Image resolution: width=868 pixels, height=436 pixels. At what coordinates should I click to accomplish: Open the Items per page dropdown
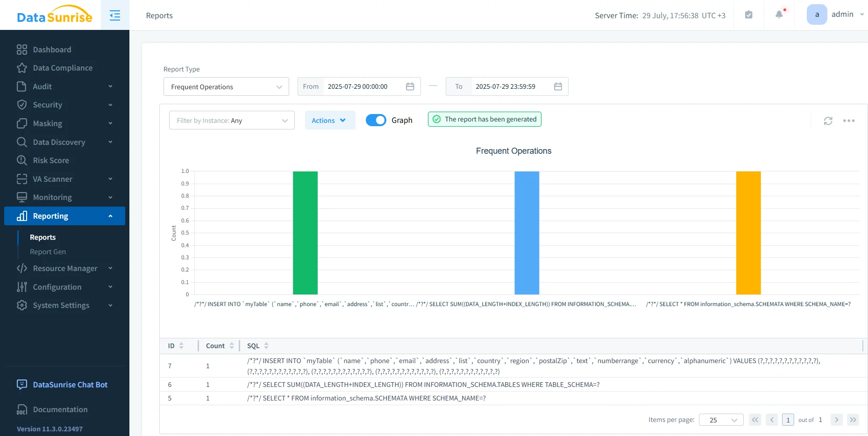pos(721,420)
